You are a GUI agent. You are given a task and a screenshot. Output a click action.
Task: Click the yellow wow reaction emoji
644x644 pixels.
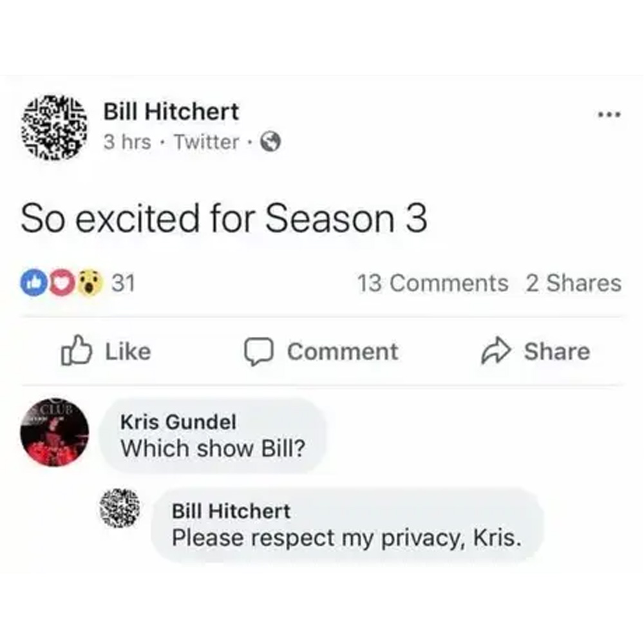90,283
